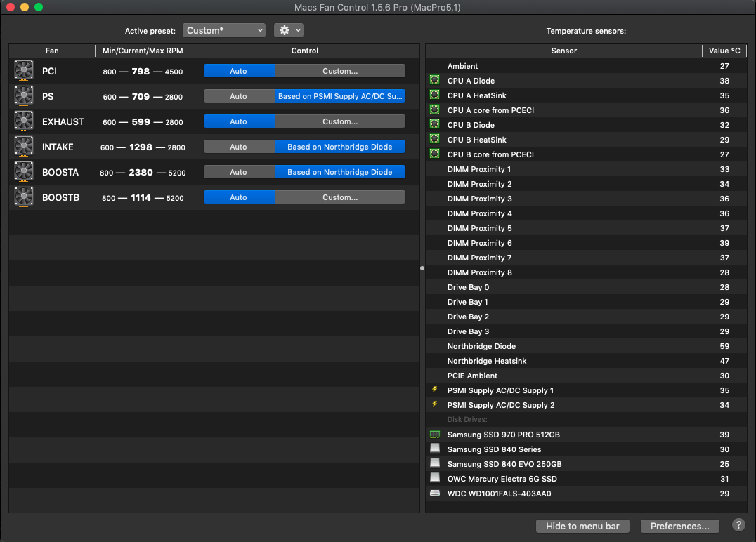Set PCI fan to Auto

click(x=239, y=71)
